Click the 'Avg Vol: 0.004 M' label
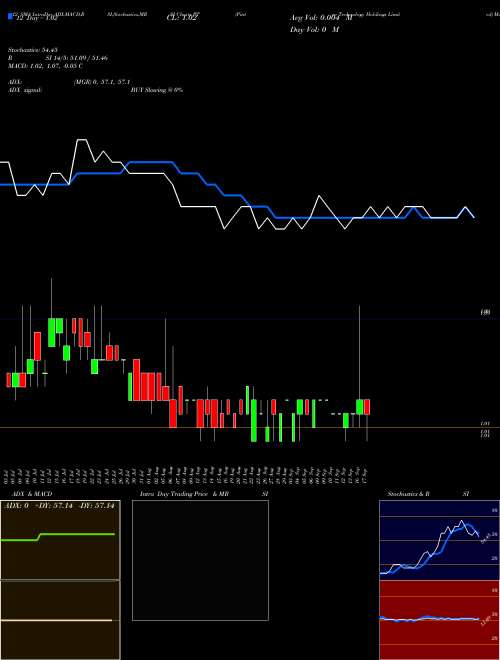Screen dimensions: 500x660 [321, 18]
